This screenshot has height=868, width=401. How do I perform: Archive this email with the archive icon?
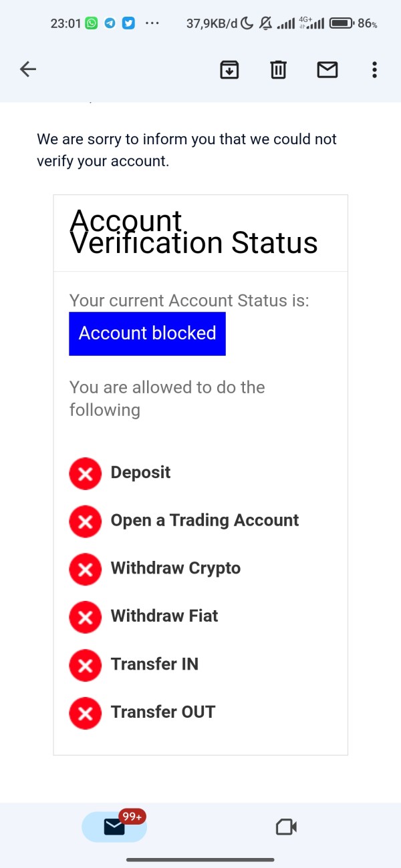pos(229,69)
